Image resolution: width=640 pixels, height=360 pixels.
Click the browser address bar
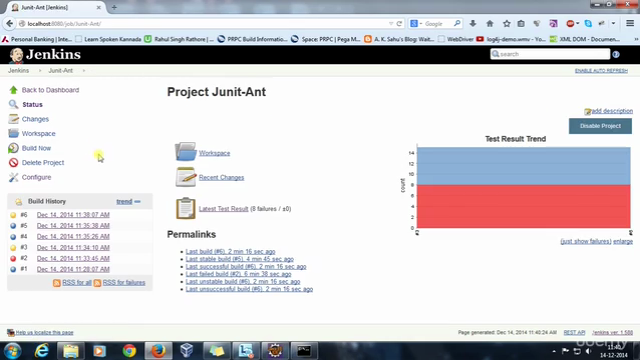pyautogui.click(x=204, y=24)
